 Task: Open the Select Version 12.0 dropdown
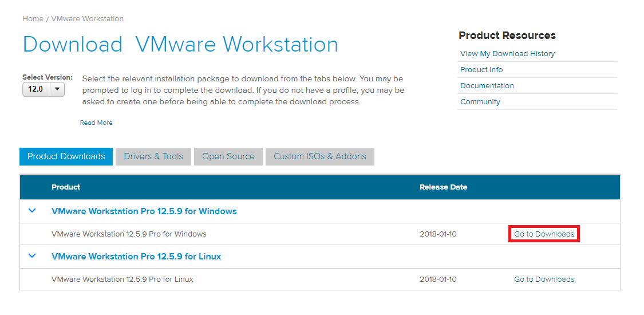[x=44, y=89]
